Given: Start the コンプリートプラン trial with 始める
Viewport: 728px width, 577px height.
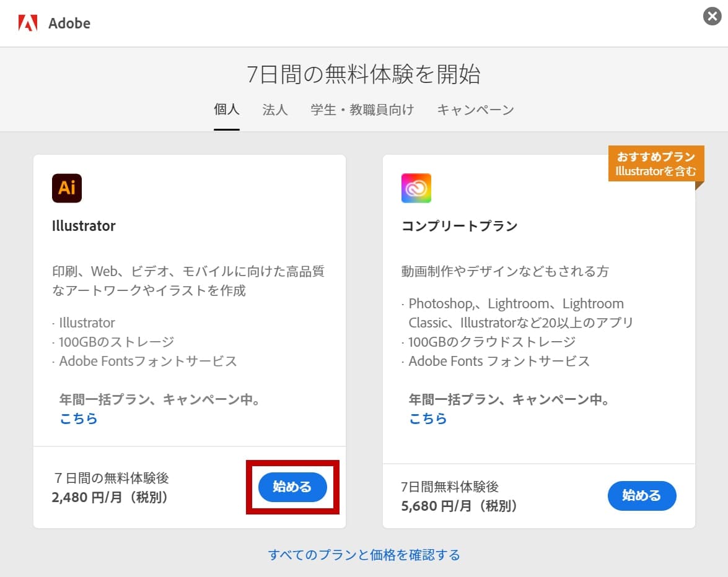Looking at the screenshot, I should coord(642,496).
